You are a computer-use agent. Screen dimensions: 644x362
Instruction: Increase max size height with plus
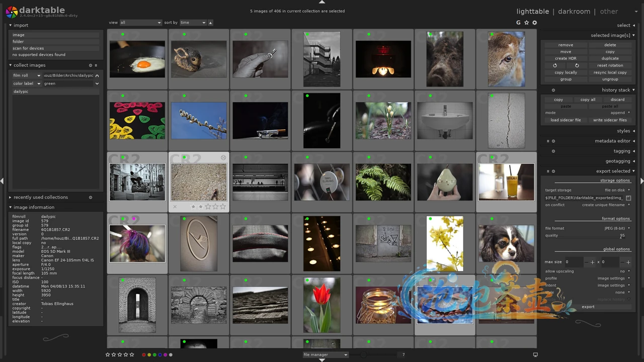pyautogui.click(x=628, y=262)
